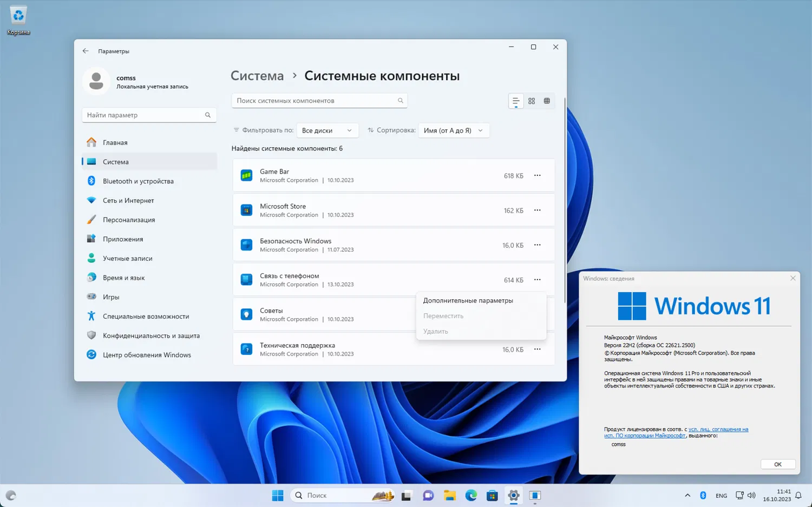Click the Безопасность Windows component icon
Image resolution: width=812 pixels, height=507 pixels.
coord(246,245)
